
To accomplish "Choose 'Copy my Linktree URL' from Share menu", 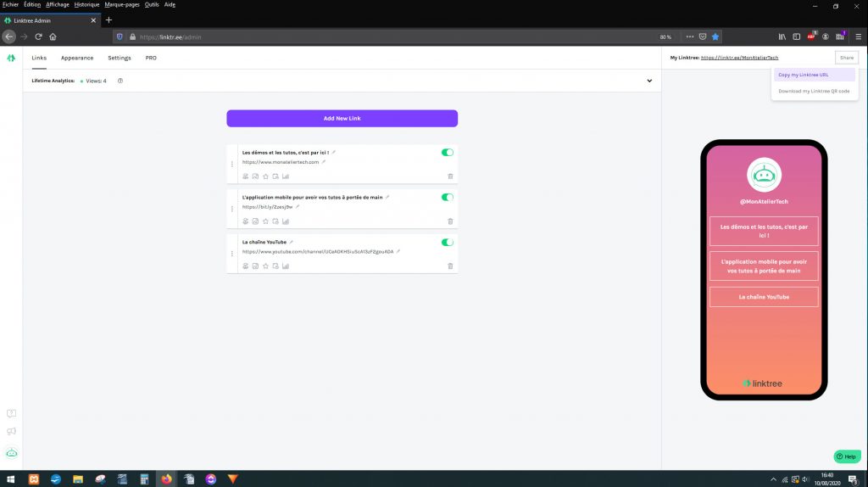I will 815,75.
